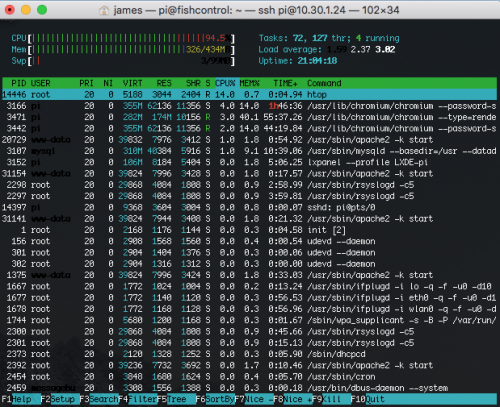This screenshot has width=500, height=407.
Task: Select F9 Kill in footer
Action: [331, 399]
